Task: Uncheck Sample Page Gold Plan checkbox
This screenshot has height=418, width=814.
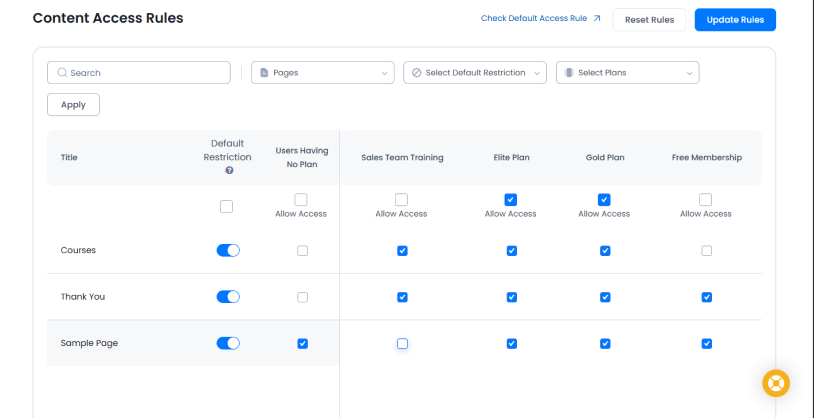Action: point(605,343)
